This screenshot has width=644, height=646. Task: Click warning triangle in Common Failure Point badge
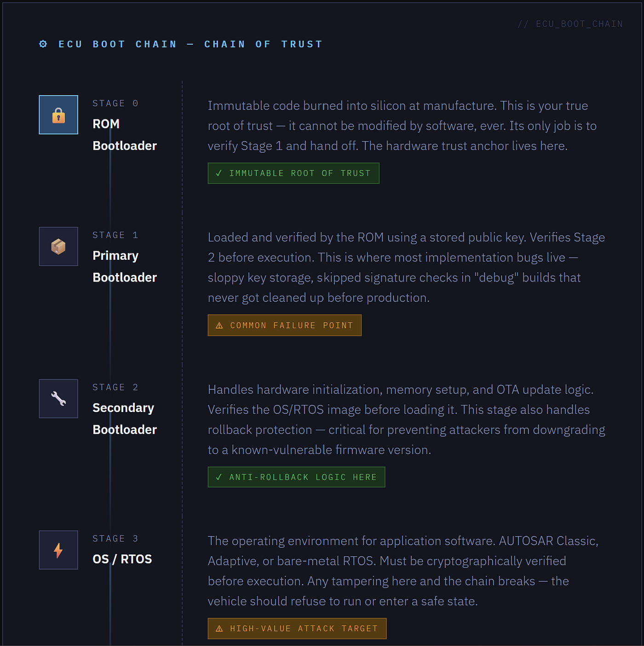point(219,326)
